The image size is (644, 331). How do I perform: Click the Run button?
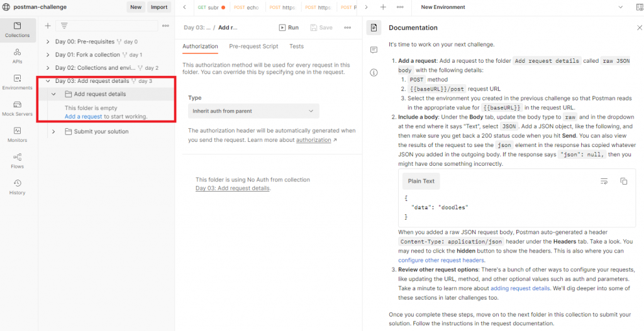pos(289,28)
